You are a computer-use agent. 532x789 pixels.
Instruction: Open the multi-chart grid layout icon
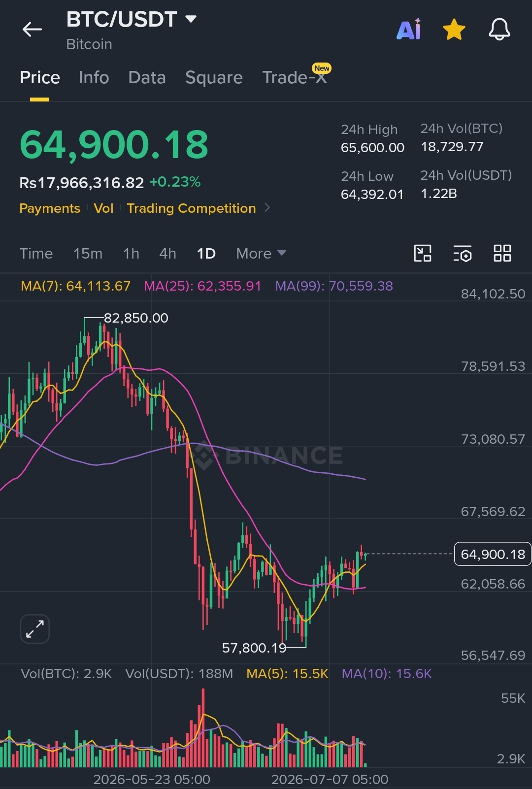pyautogui.click(x=502, y=253)
